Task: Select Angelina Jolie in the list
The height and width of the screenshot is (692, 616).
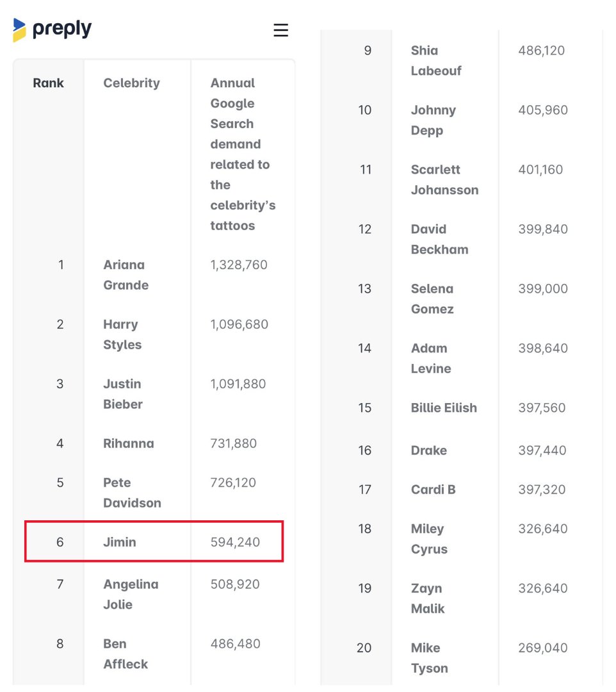Action: coord(130,594)
